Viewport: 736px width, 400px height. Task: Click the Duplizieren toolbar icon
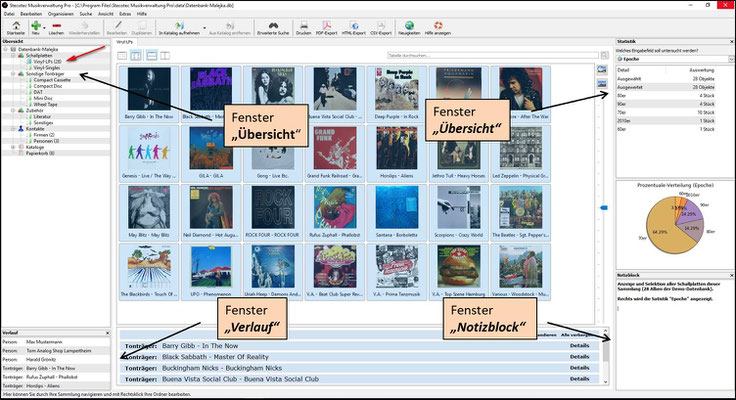142,28
